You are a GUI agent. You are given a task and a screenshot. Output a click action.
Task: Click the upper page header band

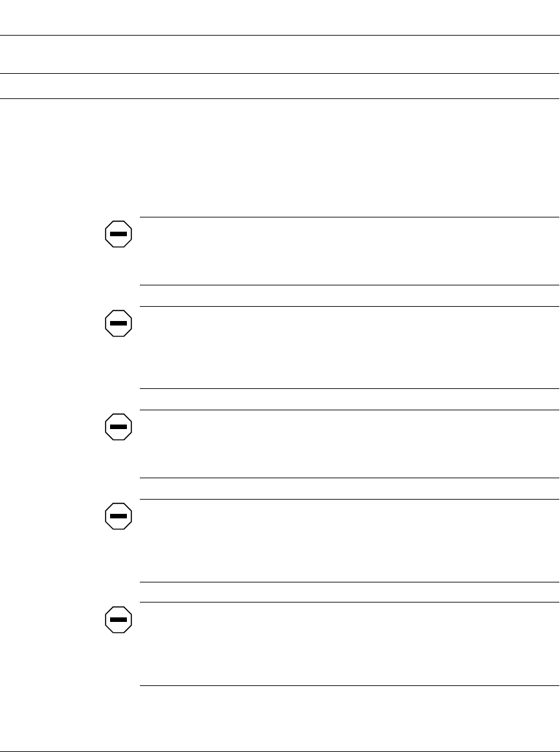click(x=280, y=54)
